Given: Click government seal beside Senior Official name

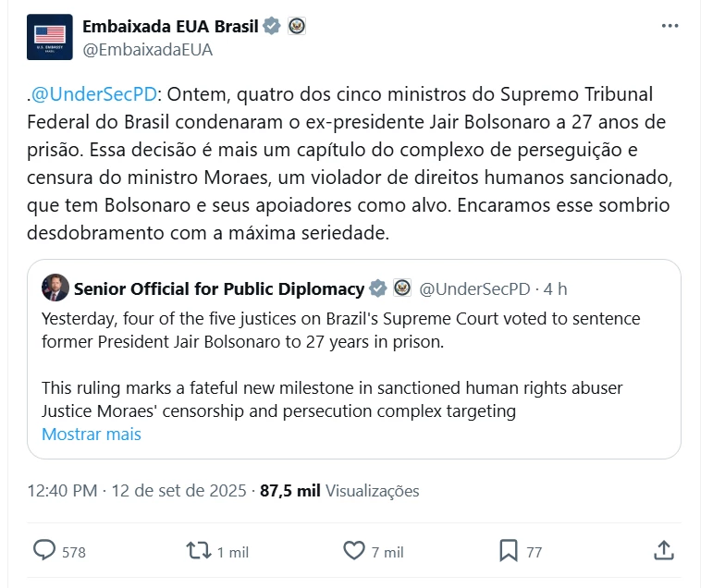Looking at the screenshot, I should click(403, 288).
